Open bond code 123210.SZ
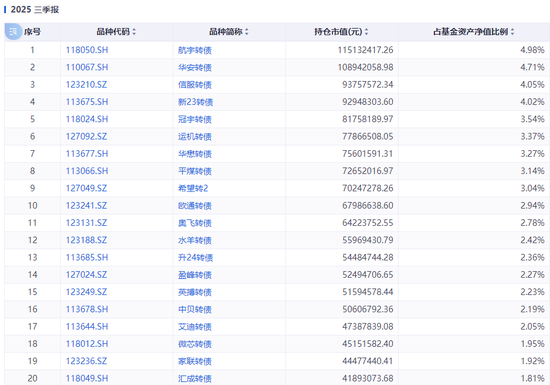The image size is (550, 385). pos(86,85)
